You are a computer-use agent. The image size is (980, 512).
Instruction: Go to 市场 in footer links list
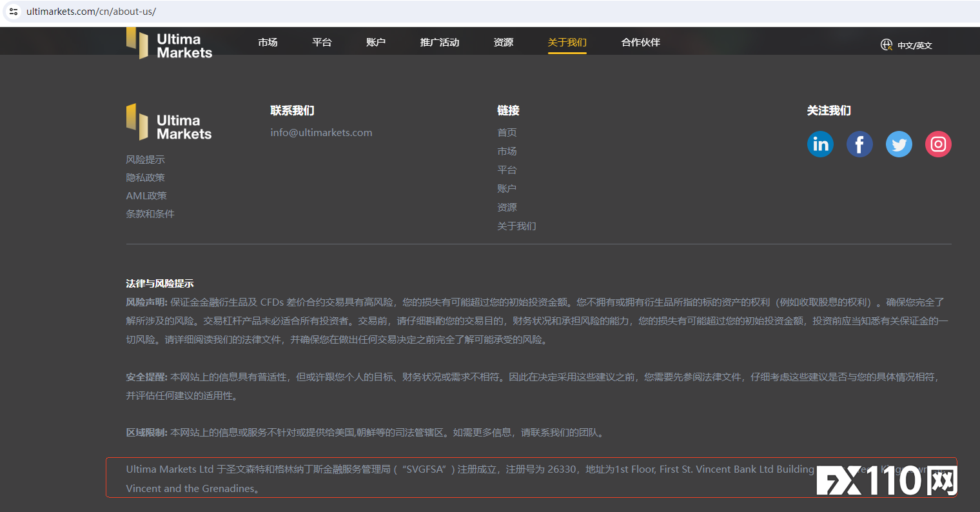click(507, 151)
